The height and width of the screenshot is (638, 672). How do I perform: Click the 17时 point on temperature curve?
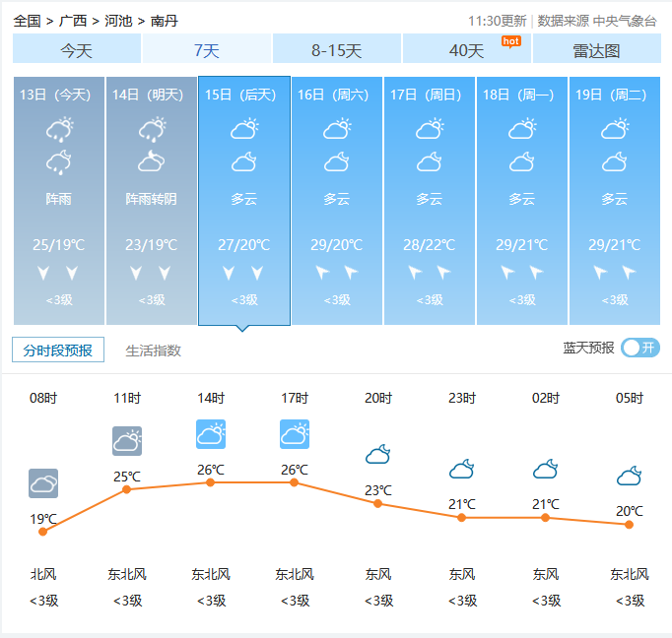coord(295,482)
